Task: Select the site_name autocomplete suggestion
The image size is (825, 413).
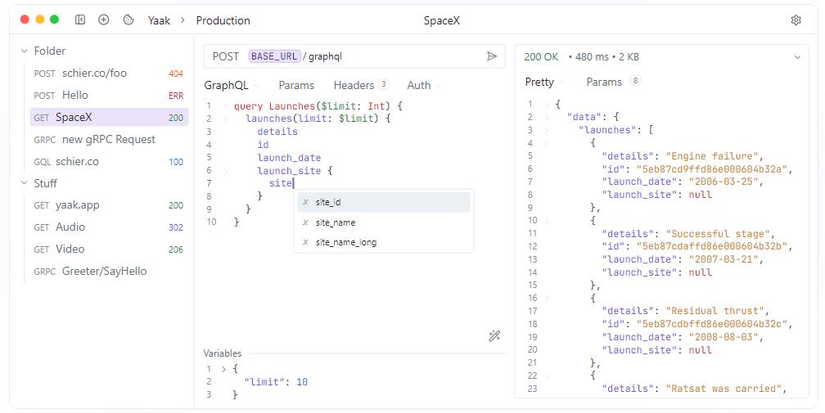Action: click(335, 222)
